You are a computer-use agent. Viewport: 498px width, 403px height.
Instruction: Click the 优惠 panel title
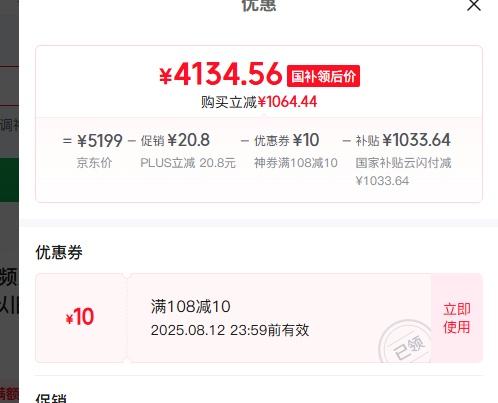[x=259, y=5]
